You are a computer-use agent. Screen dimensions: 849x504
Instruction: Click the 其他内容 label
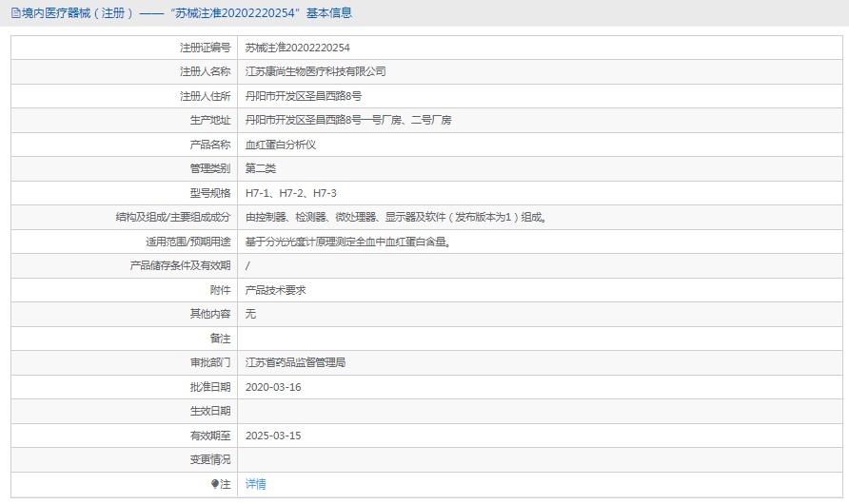(210, 314)
